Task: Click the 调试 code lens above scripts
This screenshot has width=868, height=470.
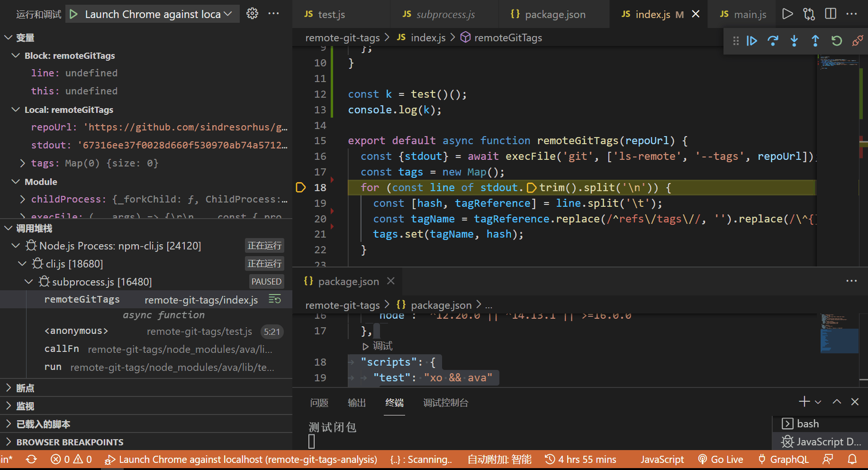Action: [378, 346]
